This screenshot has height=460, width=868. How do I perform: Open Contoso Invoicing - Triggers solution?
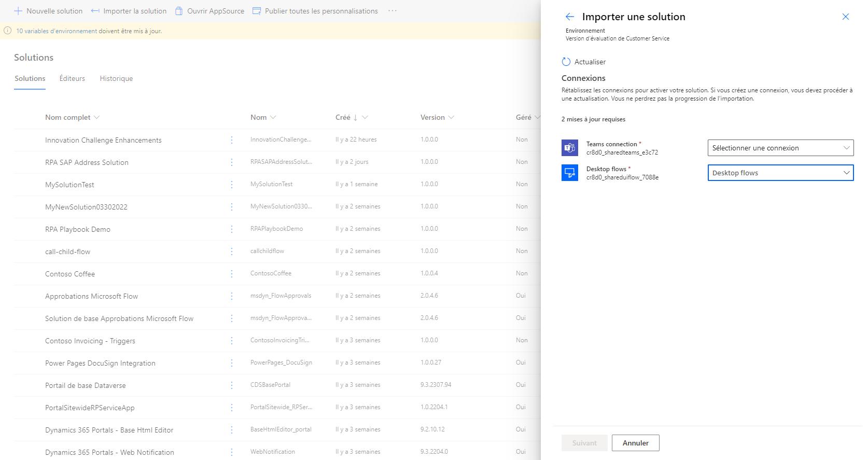[x=90, y=341]
